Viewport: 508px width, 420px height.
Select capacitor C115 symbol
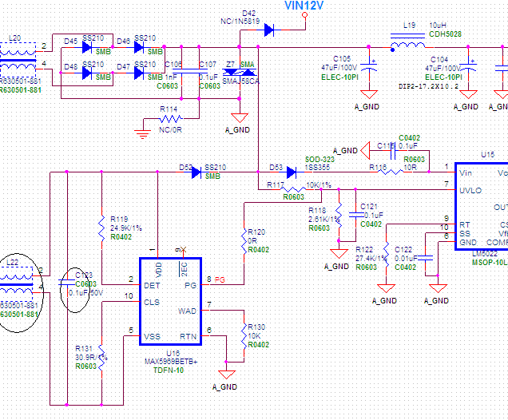[393, 151]
